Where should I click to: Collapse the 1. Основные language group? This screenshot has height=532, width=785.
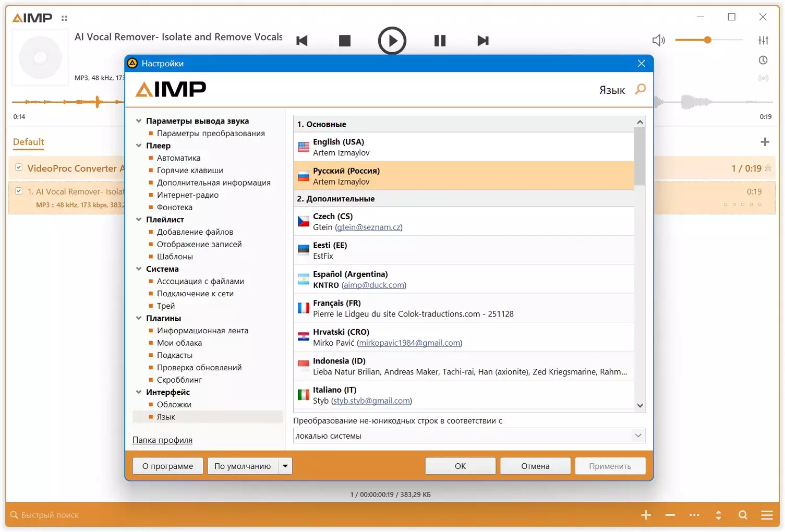464,124
